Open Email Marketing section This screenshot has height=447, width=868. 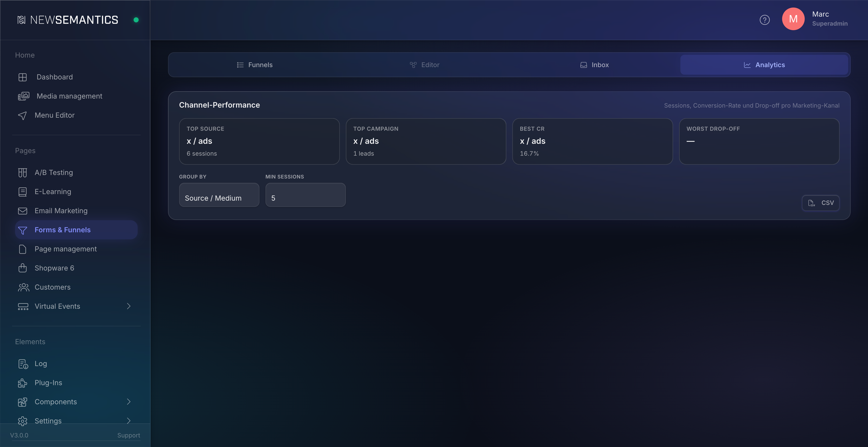[x=76, y=211]
